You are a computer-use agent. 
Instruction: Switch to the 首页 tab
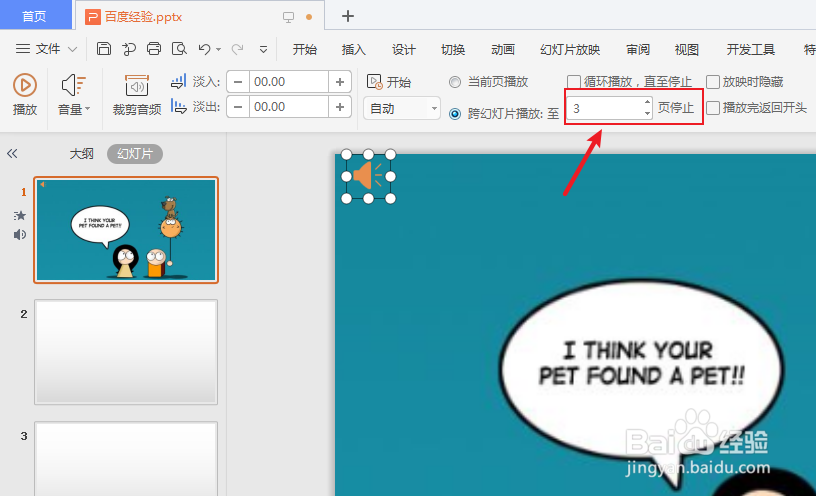coord(35,16)
